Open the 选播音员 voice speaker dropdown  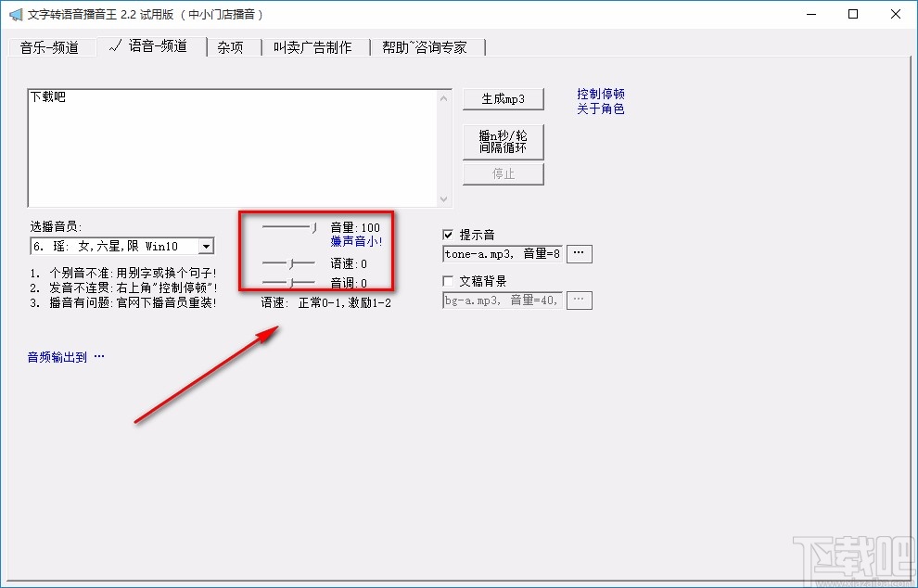pos(206,246)
